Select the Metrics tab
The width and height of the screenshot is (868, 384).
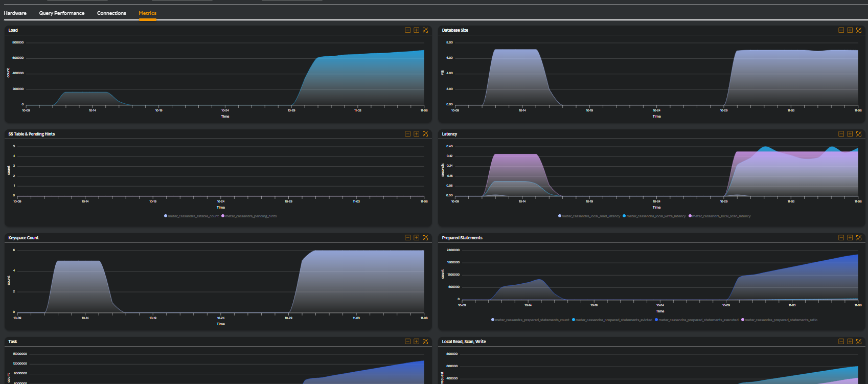click(148, 13)
